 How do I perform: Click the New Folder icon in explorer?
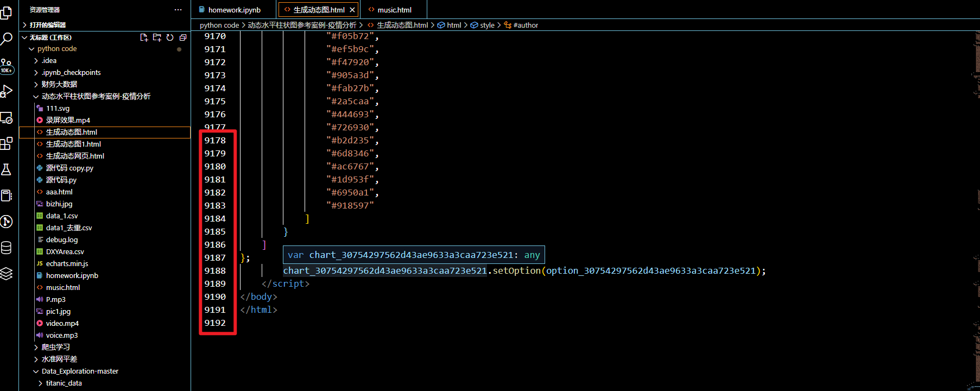pyautogui.click(x=157, y=37)
